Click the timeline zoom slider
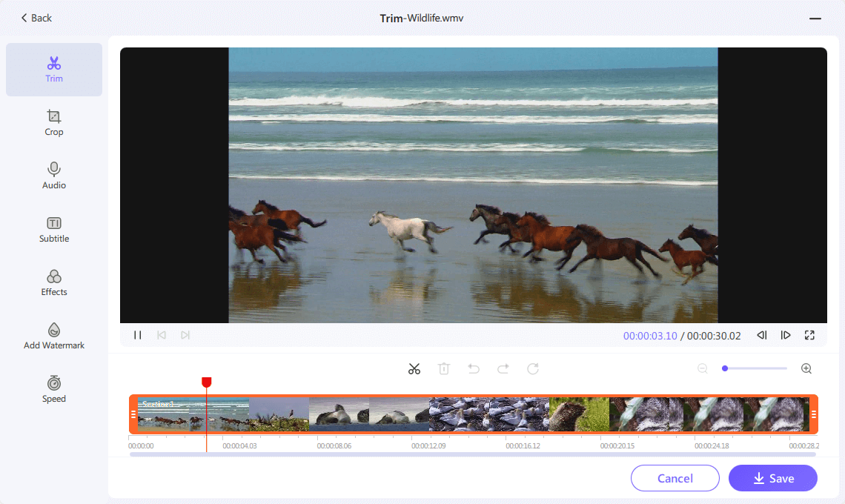 (x=755, y=368)
